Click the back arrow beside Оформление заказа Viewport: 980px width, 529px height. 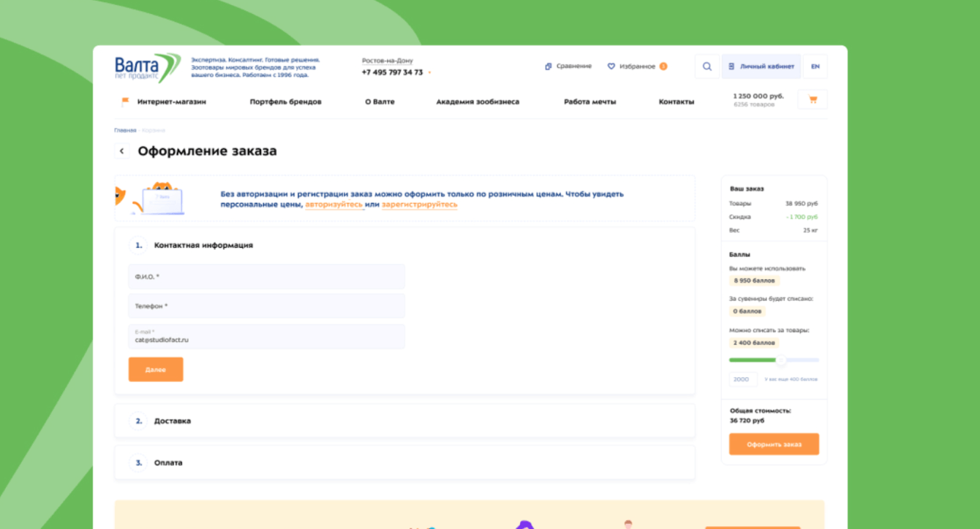(x=122, y=151)
